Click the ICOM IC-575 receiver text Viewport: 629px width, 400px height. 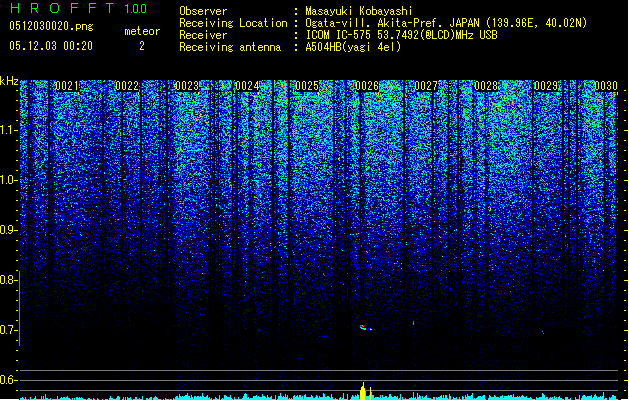tap(401, 35)
